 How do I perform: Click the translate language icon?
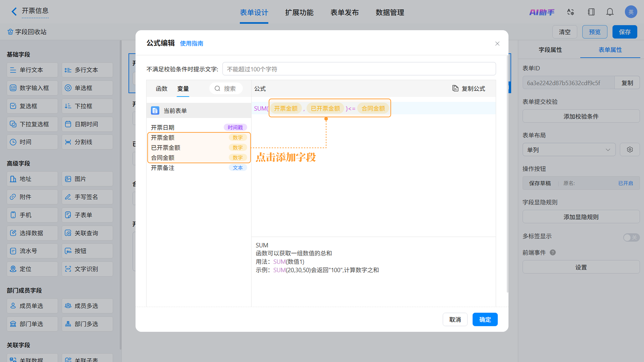click(x=571, y=12)
